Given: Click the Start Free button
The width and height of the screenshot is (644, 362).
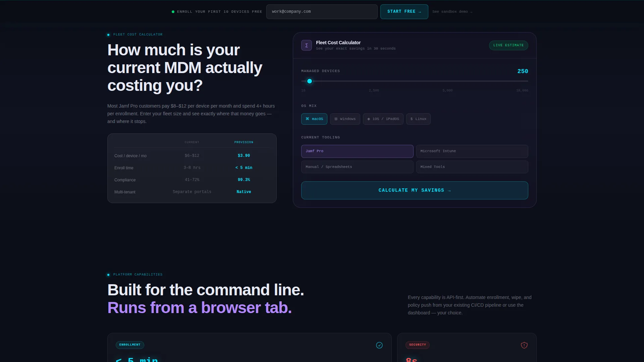Looking at the screenshot, I should click(x=404, y=12).
